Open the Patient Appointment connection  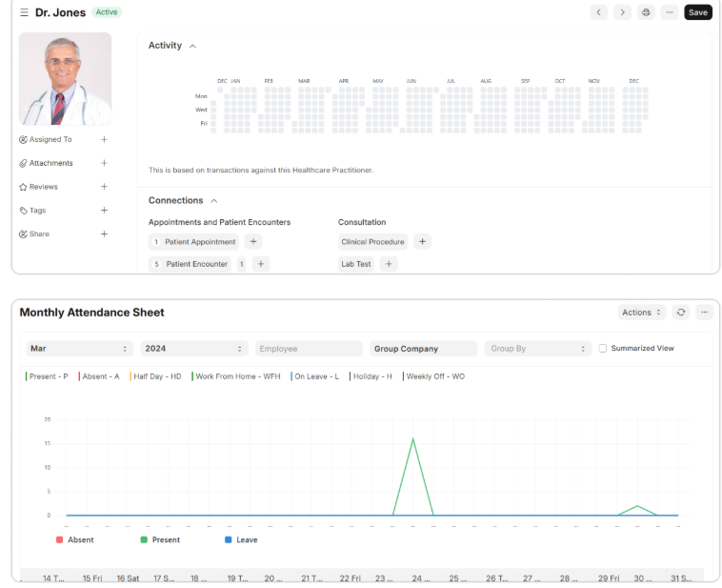click(x=193, y=241)
